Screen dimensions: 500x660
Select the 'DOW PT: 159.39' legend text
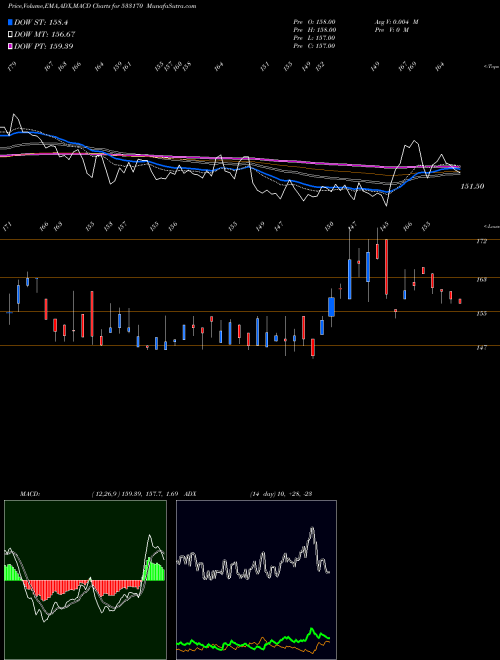pos(44,46)
